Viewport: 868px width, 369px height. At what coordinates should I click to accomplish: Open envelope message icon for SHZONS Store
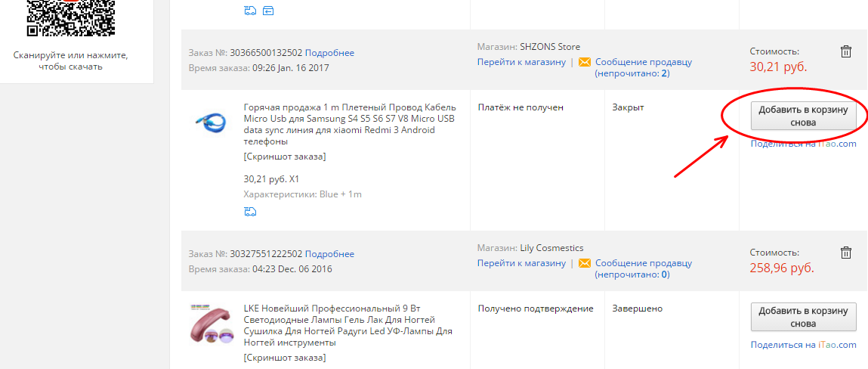(x=585, y=62)
